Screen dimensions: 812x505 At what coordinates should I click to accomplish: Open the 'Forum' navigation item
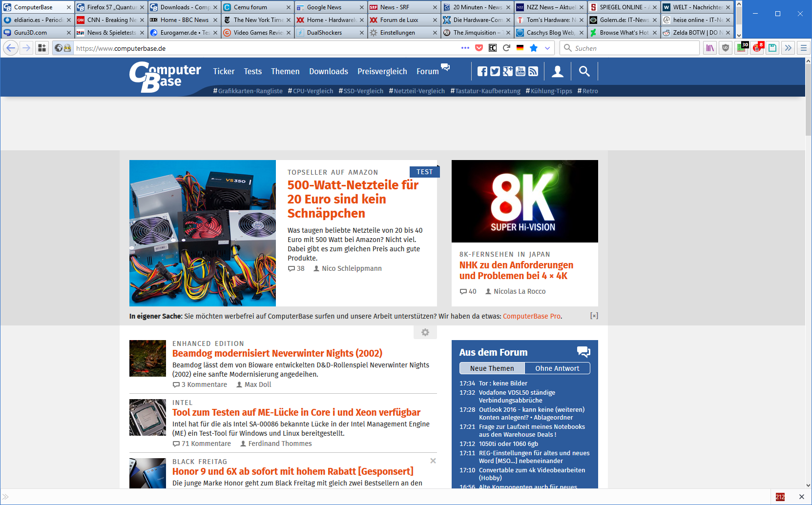click(428, 71)
